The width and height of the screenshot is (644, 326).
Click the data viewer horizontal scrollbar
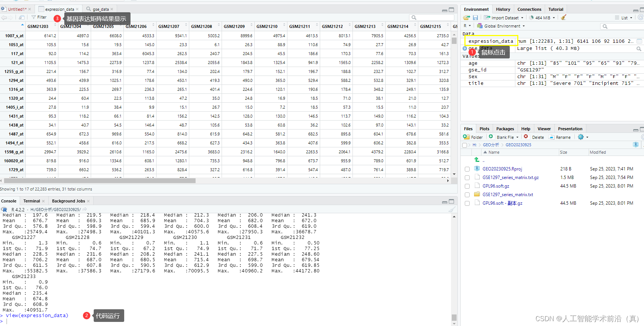(100, 180)
